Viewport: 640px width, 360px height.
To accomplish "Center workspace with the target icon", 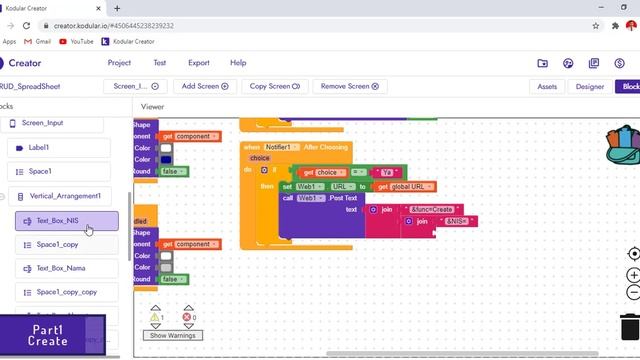I will click(x=633, y=254).
